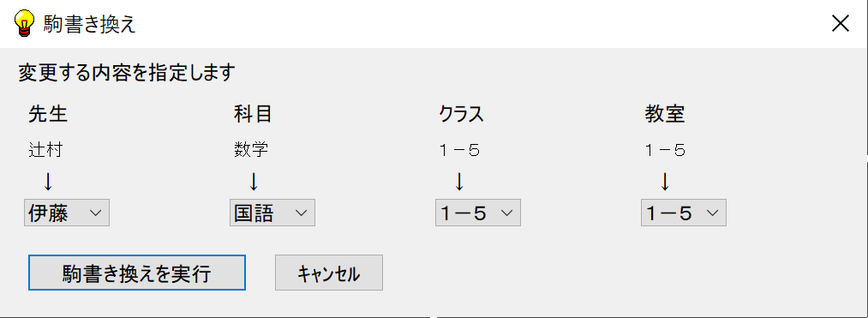Open the 先生 dropdown showing 伊藤
The width and height of the screenshot is (868, 318).
(x=67, y=213)
